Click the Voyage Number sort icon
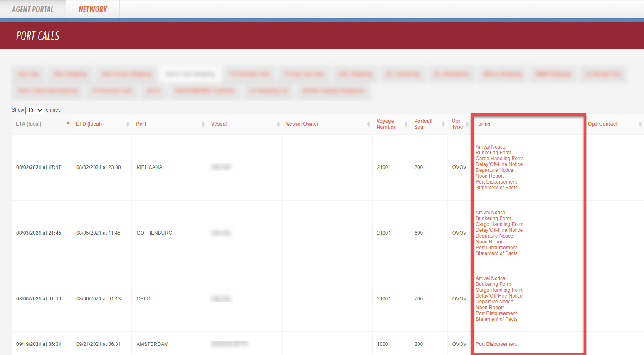The width and height of the screenshot is (644, 355). 406,124
